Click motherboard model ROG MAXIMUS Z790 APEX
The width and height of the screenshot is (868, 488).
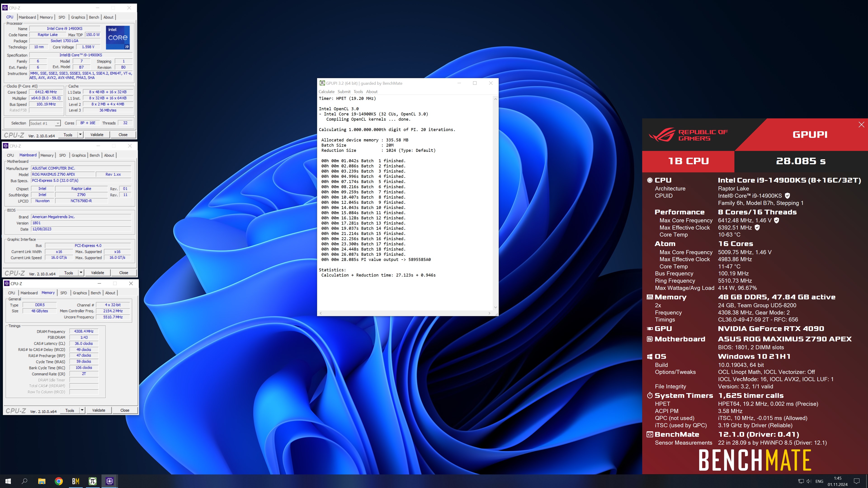[63, 174]
